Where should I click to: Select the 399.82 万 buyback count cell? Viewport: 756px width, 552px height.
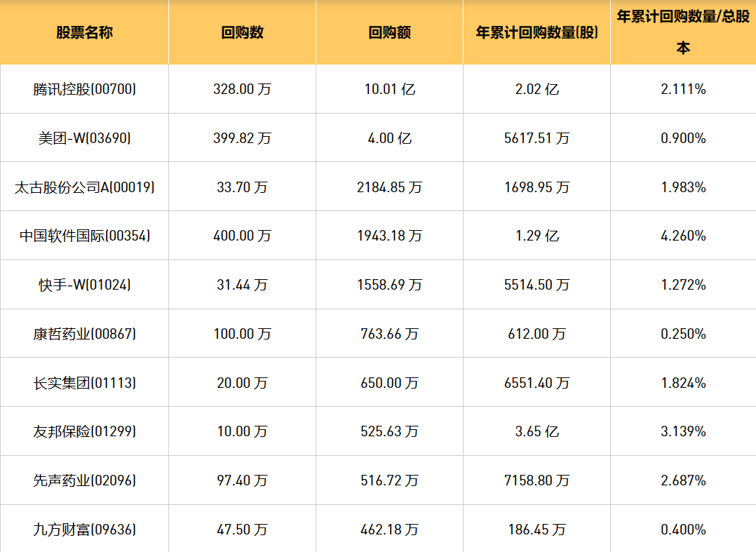point(242,138)
